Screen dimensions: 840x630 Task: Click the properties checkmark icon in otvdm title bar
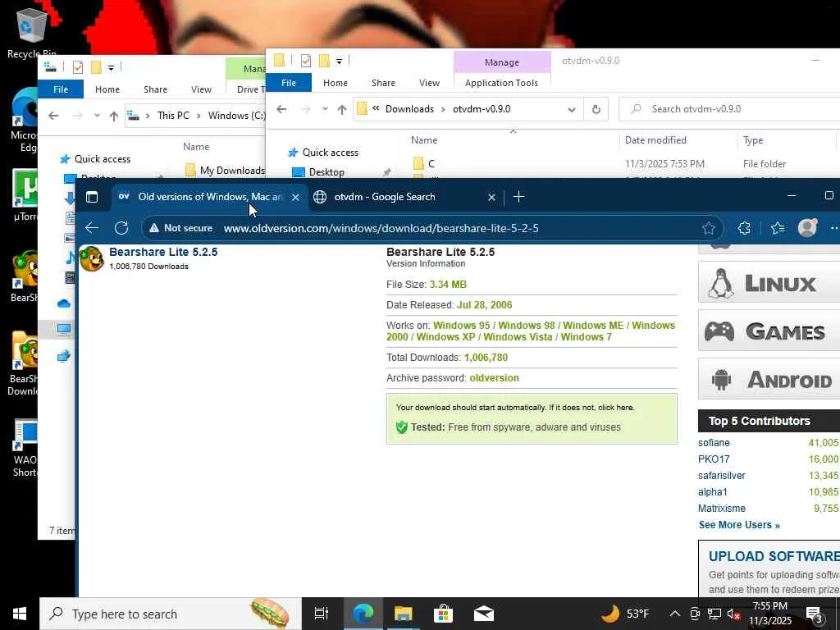pos(306,61)
